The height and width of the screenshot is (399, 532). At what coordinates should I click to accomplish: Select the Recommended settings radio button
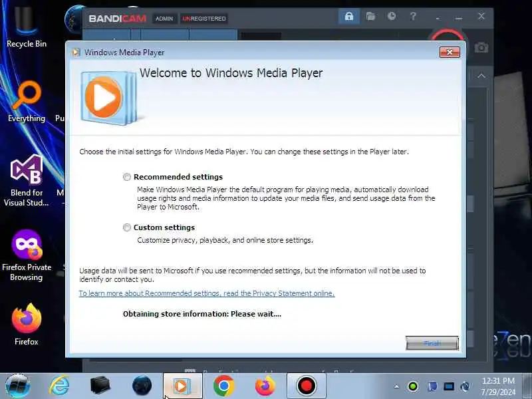pos(126,177)
